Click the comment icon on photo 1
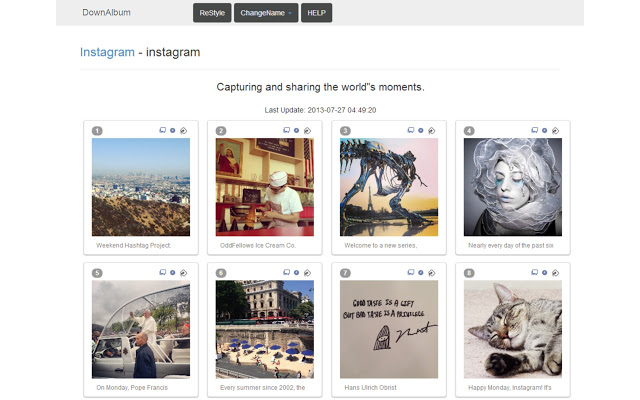640x400 pixels. tap(162, 130)
